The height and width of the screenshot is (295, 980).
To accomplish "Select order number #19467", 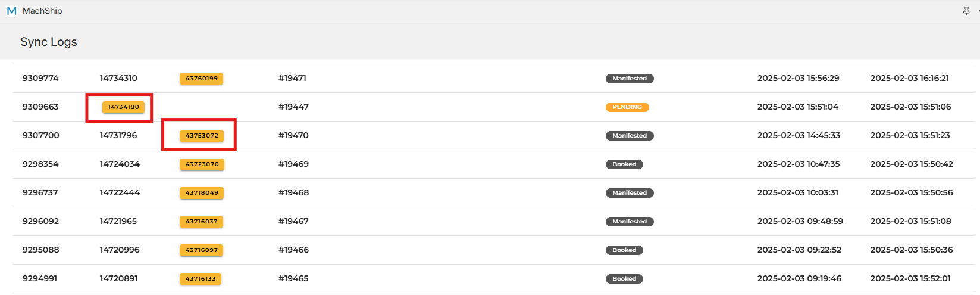I will 293,221.
